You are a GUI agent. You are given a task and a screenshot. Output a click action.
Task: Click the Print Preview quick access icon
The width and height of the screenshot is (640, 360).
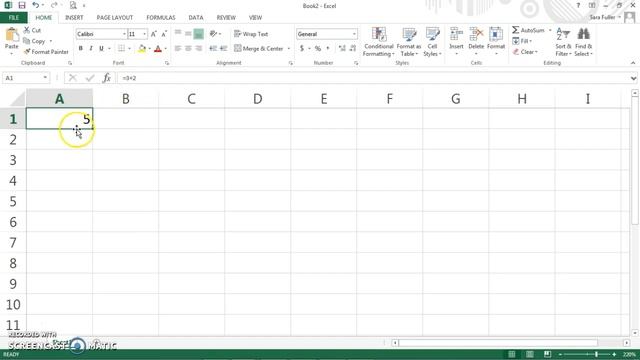click(73, 5)
